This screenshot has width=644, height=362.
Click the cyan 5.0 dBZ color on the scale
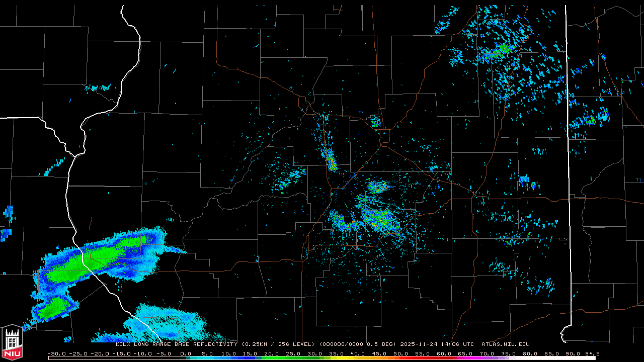[207, 358]
